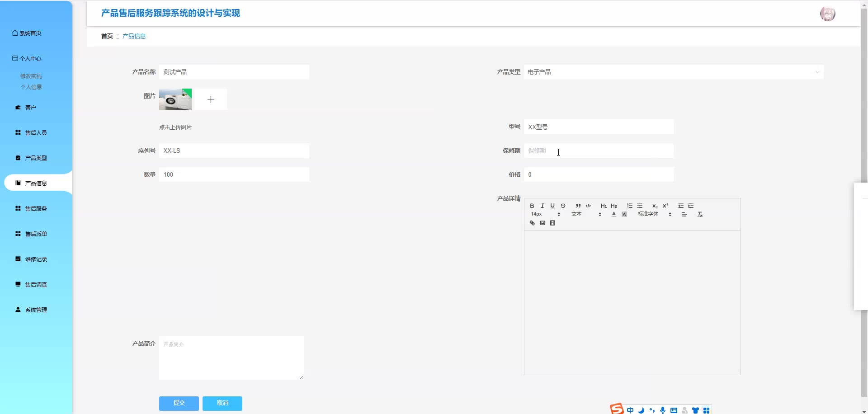This screenshot has height=414, width=868.
Task: Insert a code block in the editor
Action: [588, 206]
